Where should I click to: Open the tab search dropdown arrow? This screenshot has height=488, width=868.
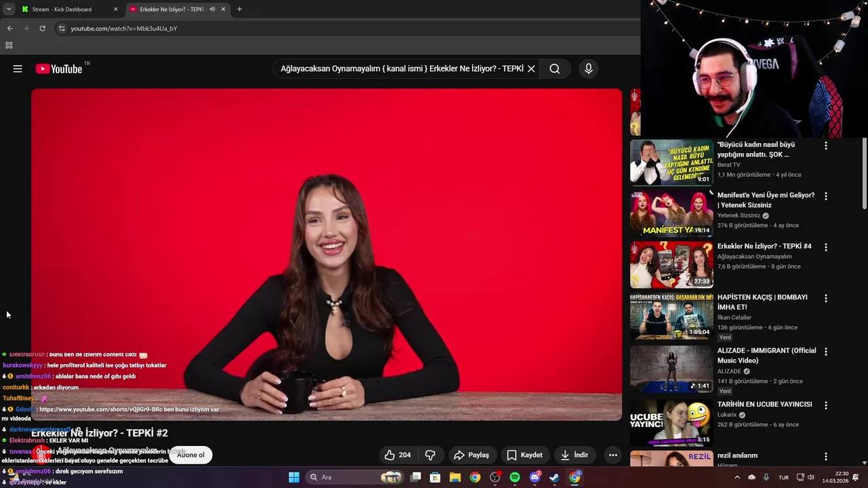click(x=9, y=9)
